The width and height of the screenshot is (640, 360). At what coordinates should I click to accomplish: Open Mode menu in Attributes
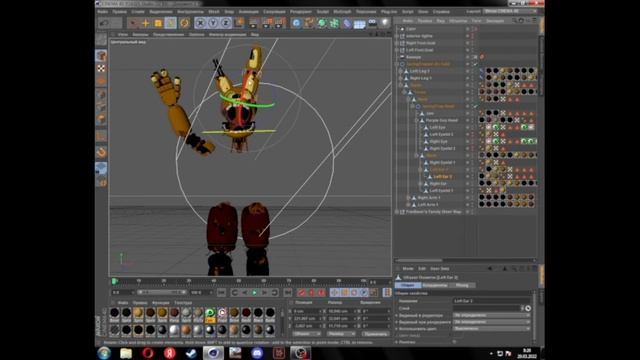coord(408,269)
